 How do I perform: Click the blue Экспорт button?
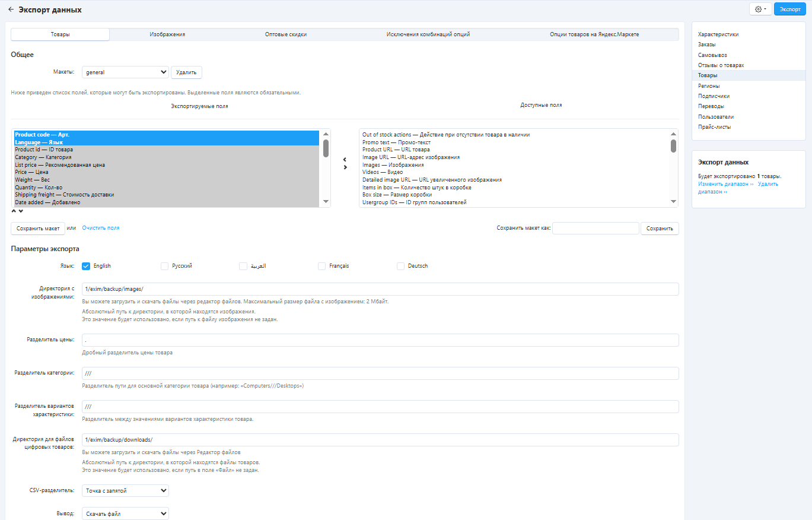(x=790, y=9)
